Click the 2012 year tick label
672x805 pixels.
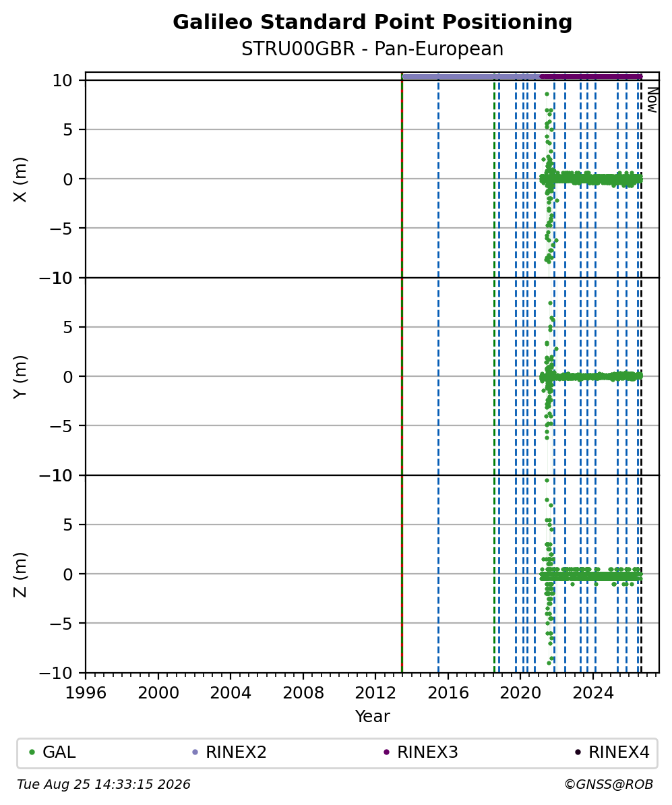[375, 693]
